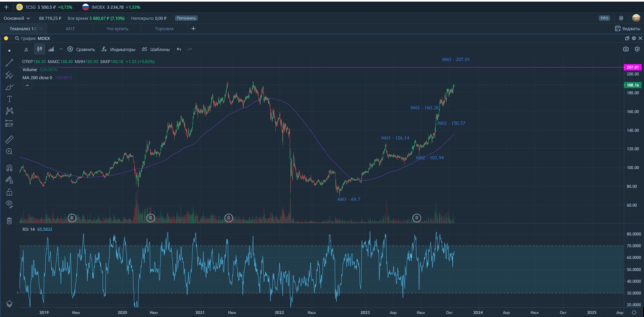Hide all drawings with the eye icon

point(9,204)
